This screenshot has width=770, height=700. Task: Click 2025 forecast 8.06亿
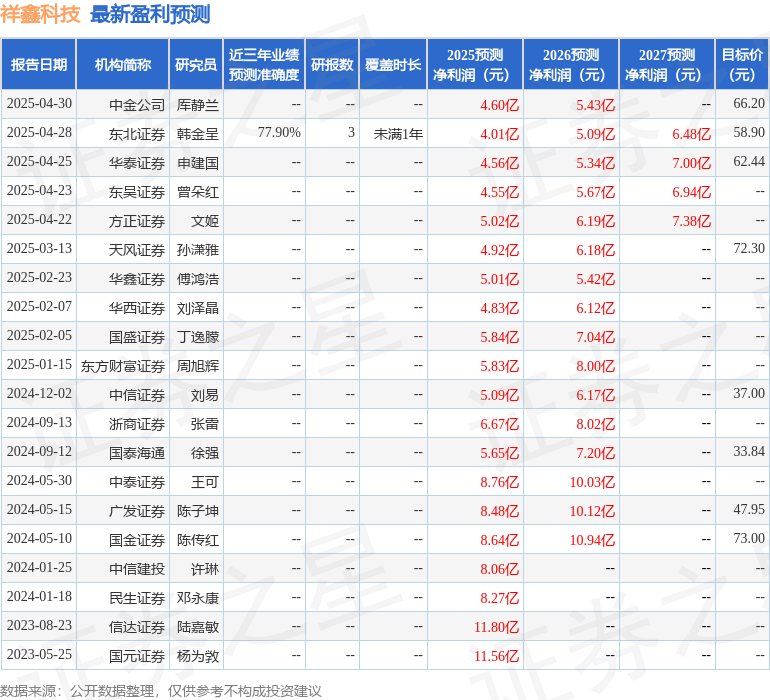tap(499, 568)
